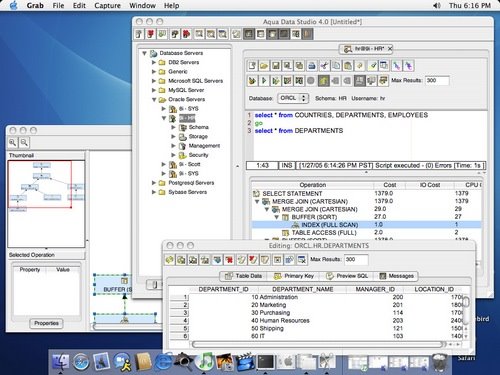Click the Copy icon in query toolbar
500x375 pixels.
[336, 66]
